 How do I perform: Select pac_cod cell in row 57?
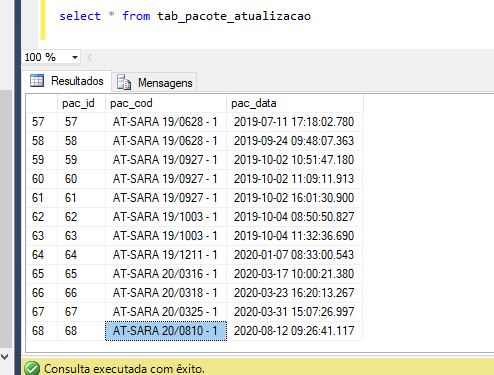[166, 122]
